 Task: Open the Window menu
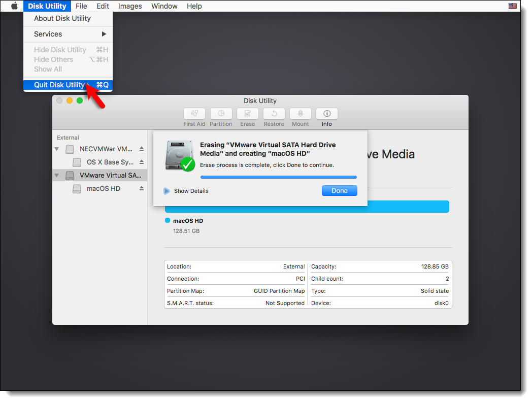tap(164, 6)
